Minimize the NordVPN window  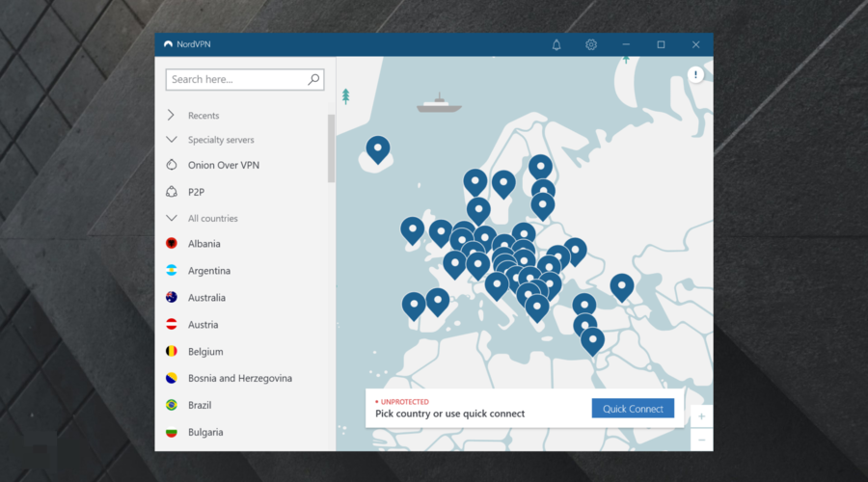point(626,44)
